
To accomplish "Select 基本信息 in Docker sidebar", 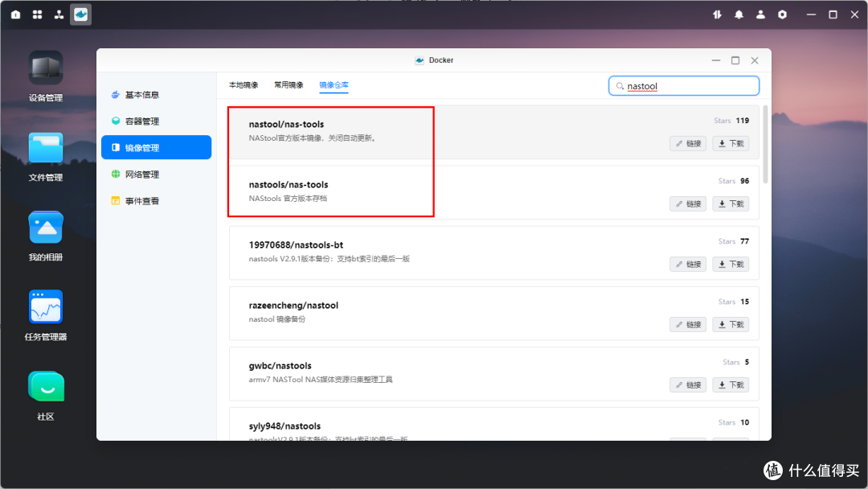I will pyautogui.click(x=156, y=95).
